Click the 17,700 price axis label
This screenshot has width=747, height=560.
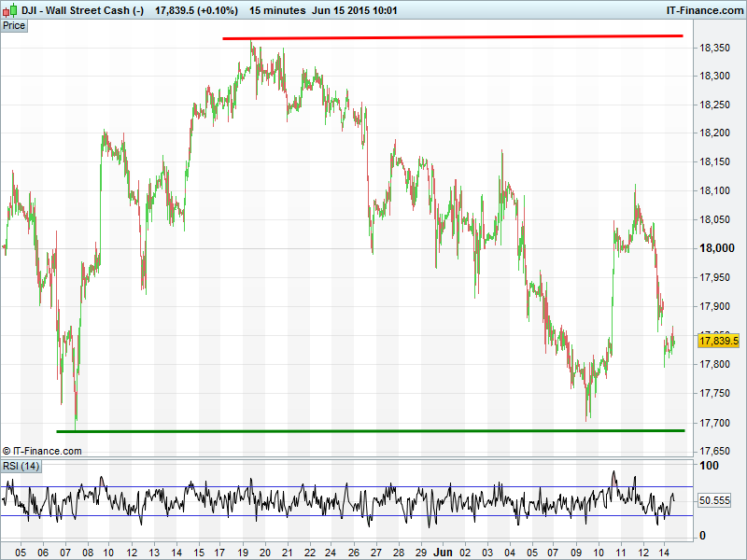pyautogui.click(x=716, y=423)
